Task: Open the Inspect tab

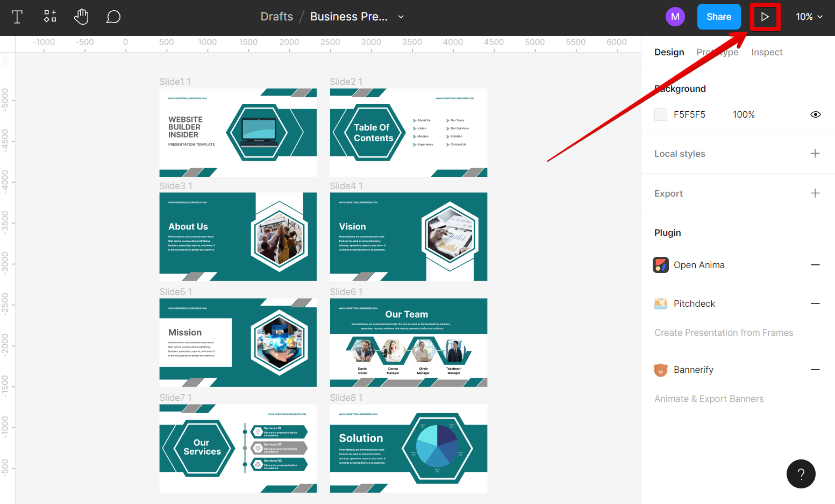Action: [767, 52]
